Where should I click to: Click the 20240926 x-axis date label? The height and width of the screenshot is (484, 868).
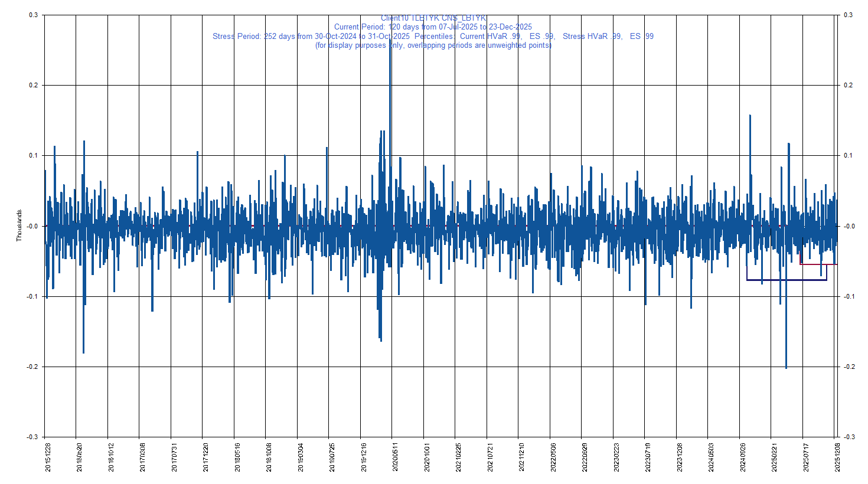pyautogui.click(x=743, y=457)
